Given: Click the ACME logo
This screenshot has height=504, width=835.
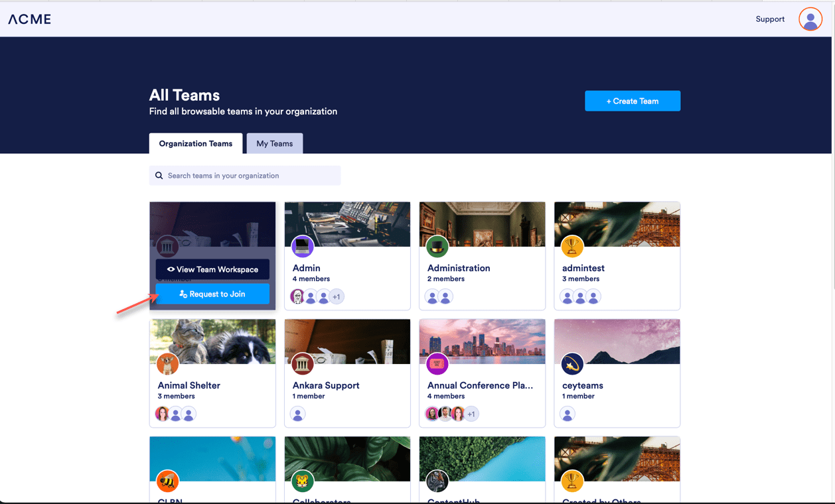Looking at the screenshot, I should coord(29,19).
